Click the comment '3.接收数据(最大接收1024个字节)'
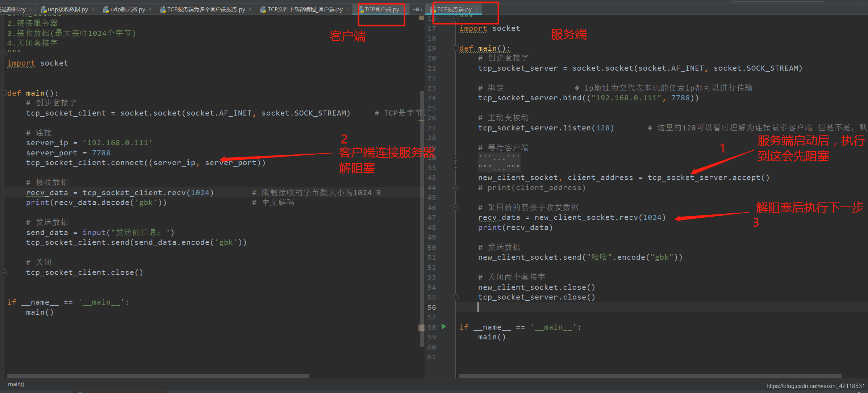This screenshot has height=393, width=868. coord(72,33)
